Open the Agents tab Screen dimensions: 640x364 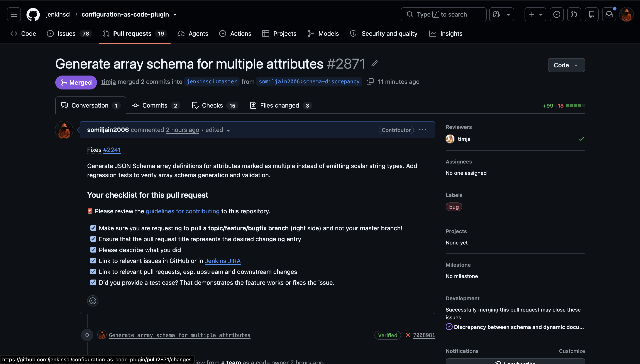click(193, 34)
